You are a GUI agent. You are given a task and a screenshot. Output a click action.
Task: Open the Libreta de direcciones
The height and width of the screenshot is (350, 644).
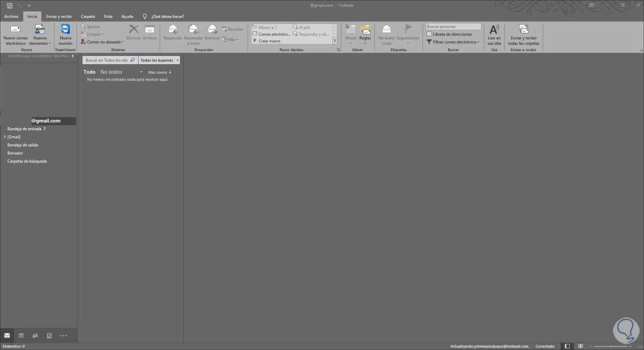point(449,34)
